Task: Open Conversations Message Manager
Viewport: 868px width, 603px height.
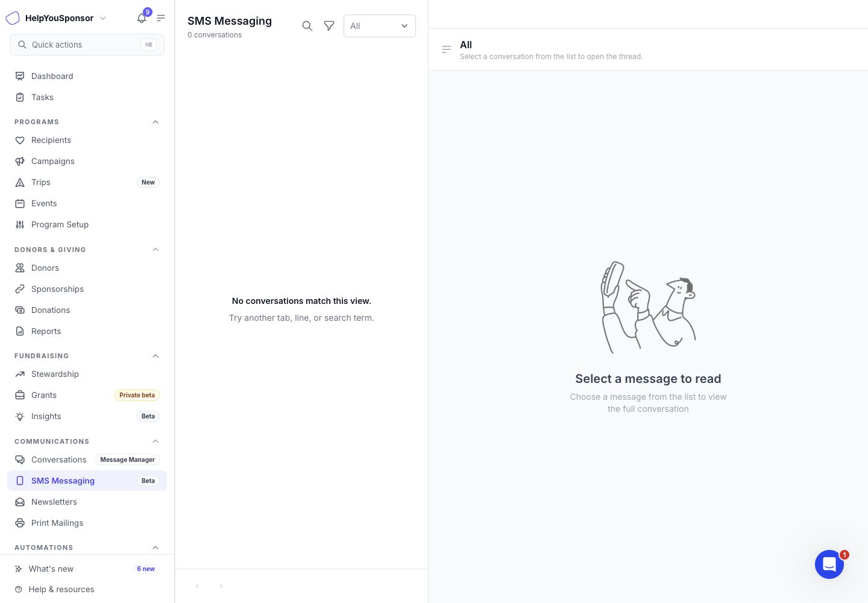Action: pos(87,459)
